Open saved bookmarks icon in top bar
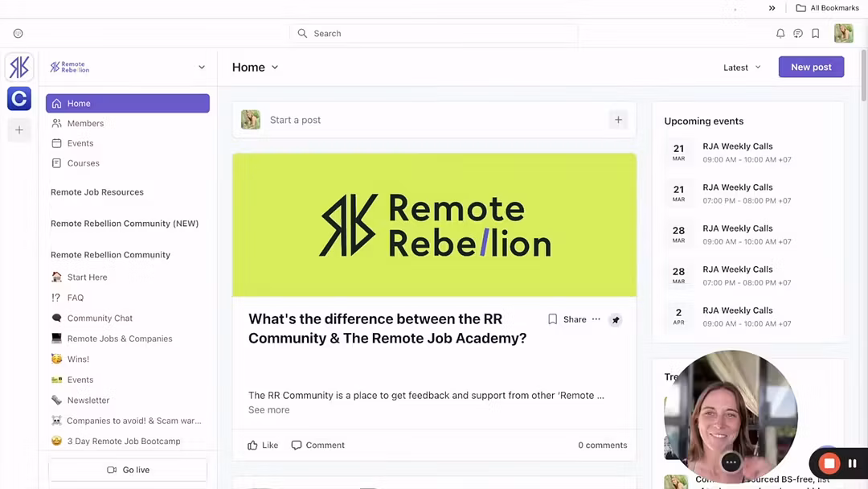 tap(815, 34)
